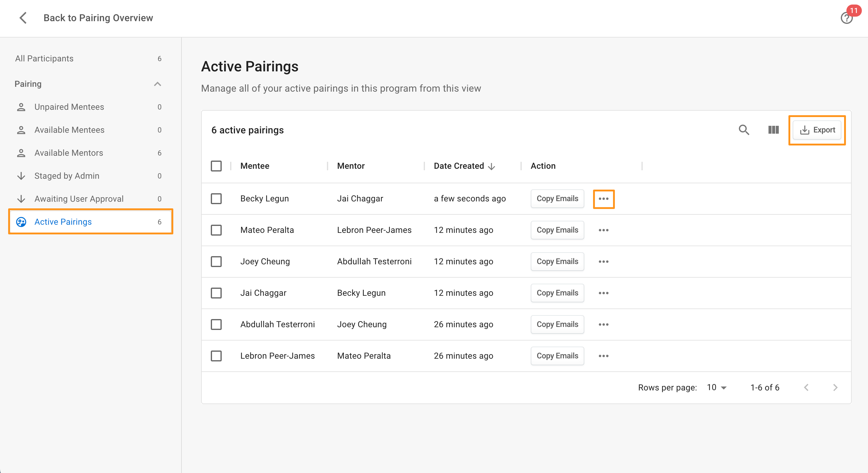Image resolution: width=868 pixels, height=473 pixels.
Task: Click 'a few seconds ago' date cell
Action: (470, 199)
